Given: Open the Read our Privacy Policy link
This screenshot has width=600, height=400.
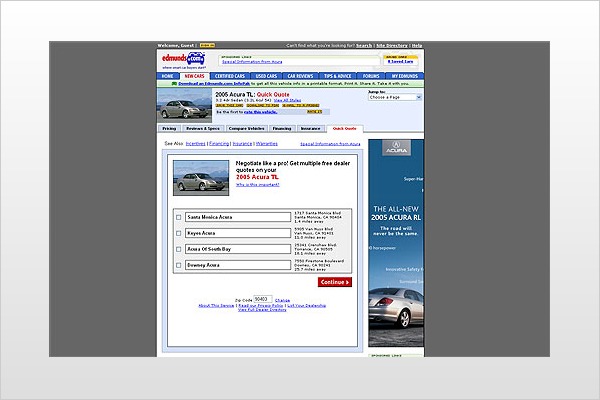Looking at the screenshot, I should click(261, 305).
